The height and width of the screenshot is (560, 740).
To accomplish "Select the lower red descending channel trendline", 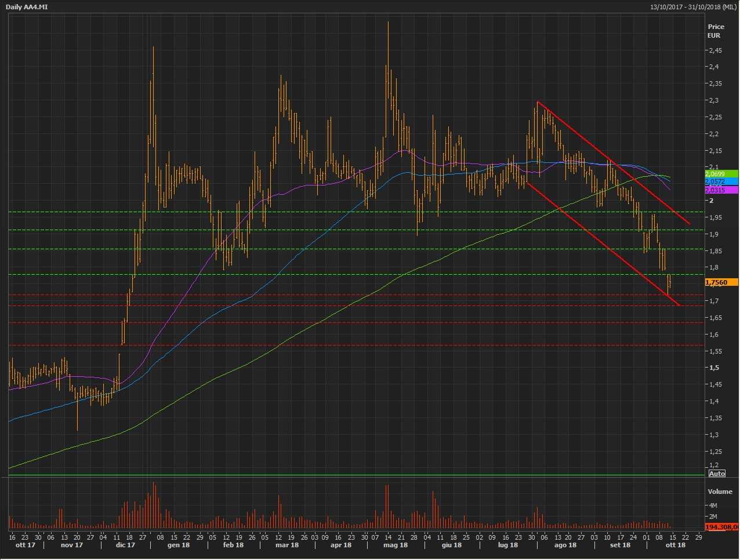I will click(603, 243).
